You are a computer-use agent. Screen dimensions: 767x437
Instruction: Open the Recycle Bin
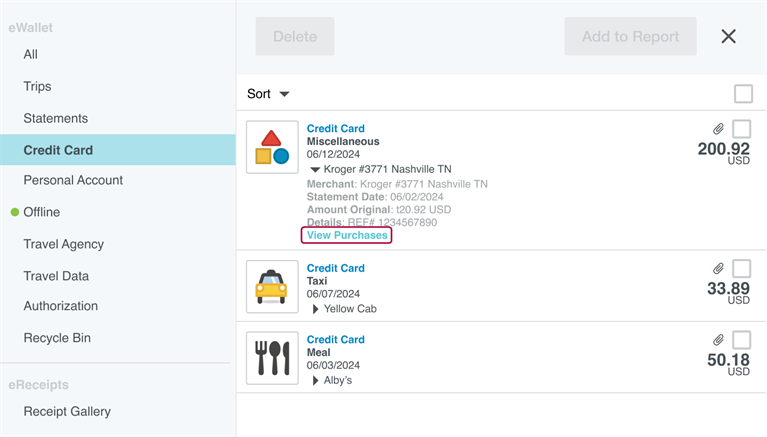[x=57, y=338]
